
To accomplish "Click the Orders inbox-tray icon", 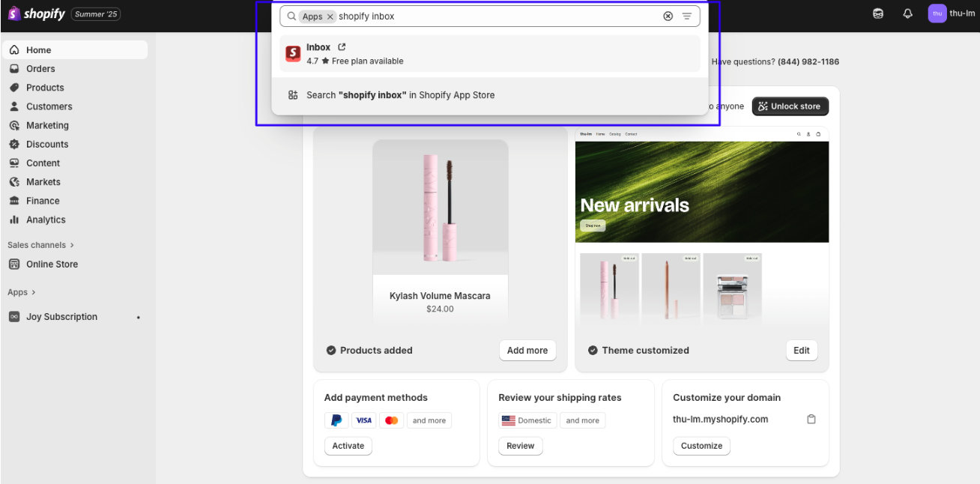I will click(x=13, y=69).
